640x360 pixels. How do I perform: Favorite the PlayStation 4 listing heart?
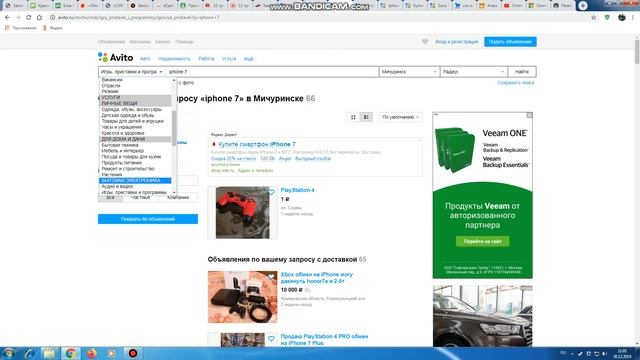271,192
